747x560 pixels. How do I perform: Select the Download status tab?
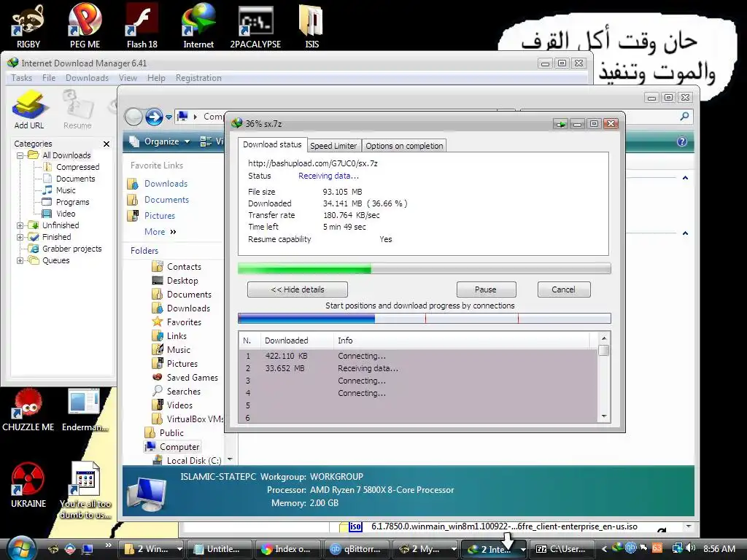(x=272, y=144)
